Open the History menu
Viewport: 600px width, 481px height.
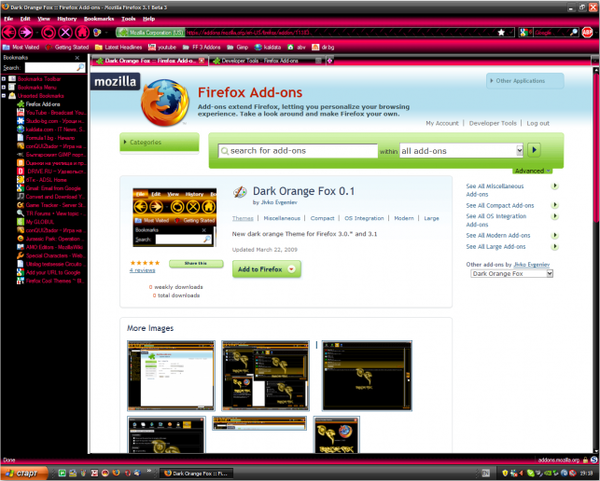click(67, 19)
